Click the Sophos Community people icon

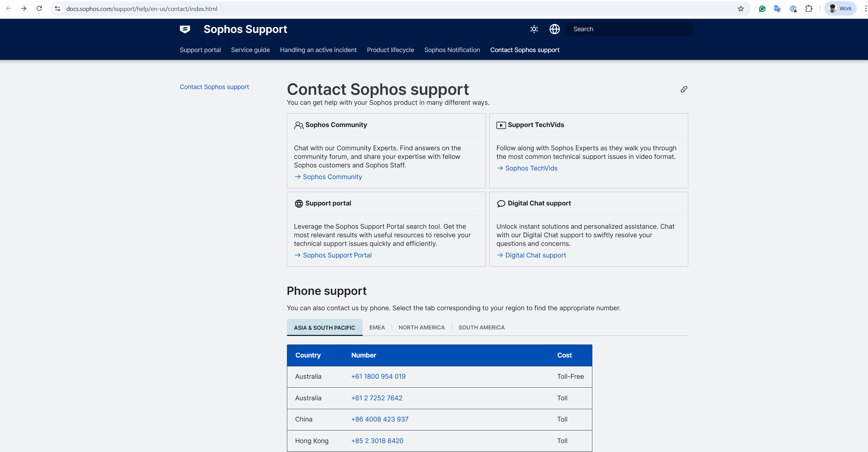pos(299,125)
